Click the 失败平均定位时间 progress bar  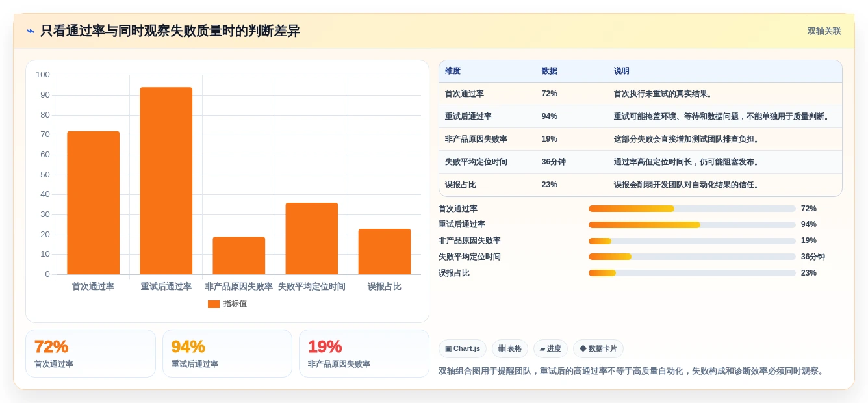pyautogui.click(x=692, y=257)
